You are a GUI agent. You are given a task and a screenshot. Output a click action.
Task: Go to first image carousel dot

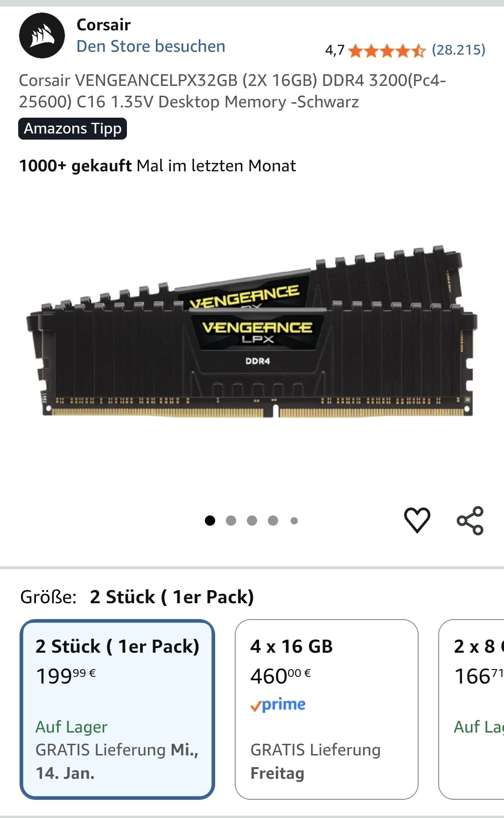pos(210,520)
